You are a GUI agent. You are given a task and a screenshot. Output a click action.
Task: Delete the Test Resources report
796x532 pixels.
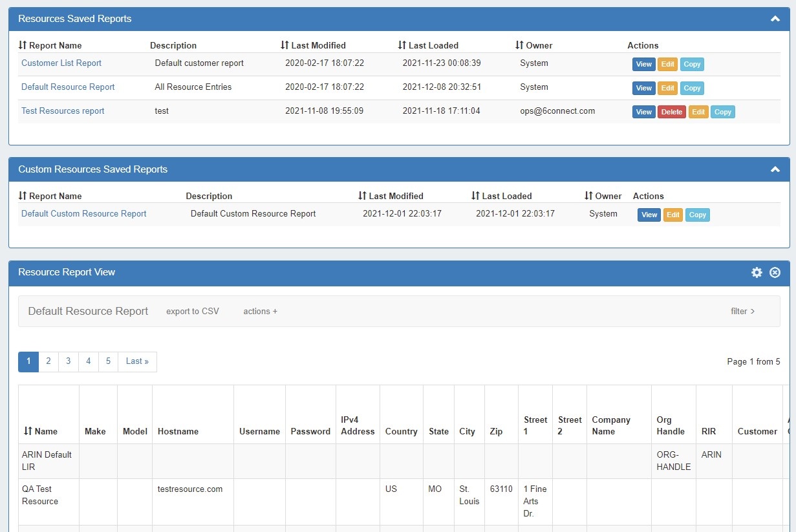[x=671, y=112]
